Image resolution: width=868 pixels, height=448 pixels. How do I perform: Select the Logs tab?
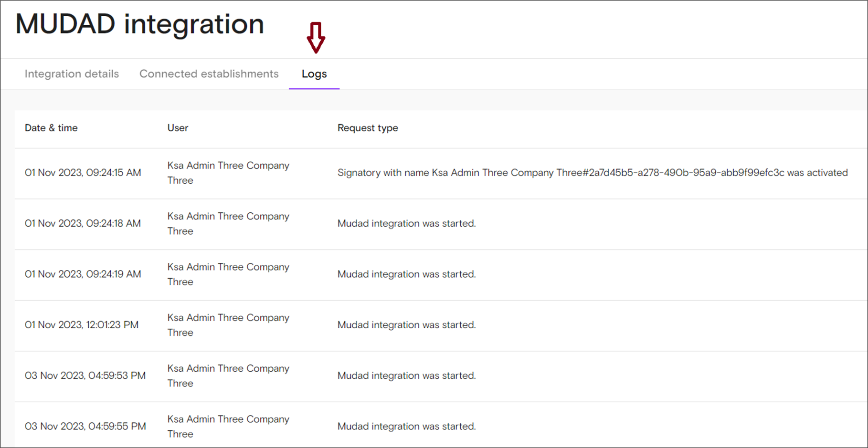(x=314, y=74)
